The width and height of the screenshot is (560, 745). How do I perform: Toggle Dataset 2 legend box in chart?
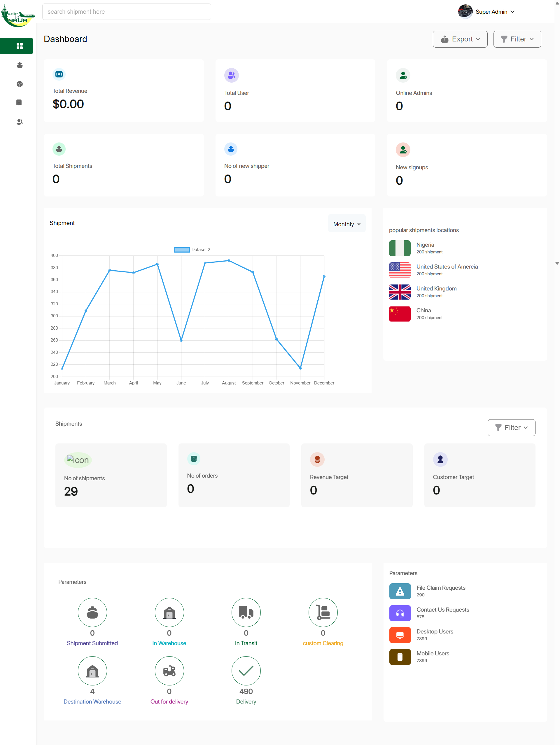(x=182, y=250)
